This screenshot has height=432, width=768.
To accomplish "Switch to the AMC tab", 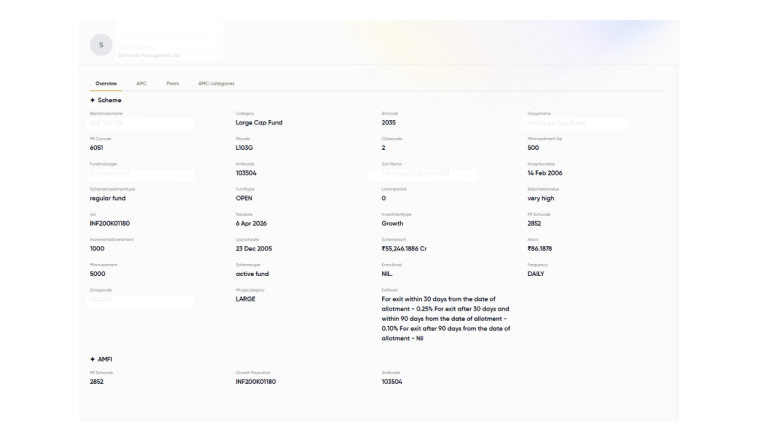I will [x=142, y=83].
